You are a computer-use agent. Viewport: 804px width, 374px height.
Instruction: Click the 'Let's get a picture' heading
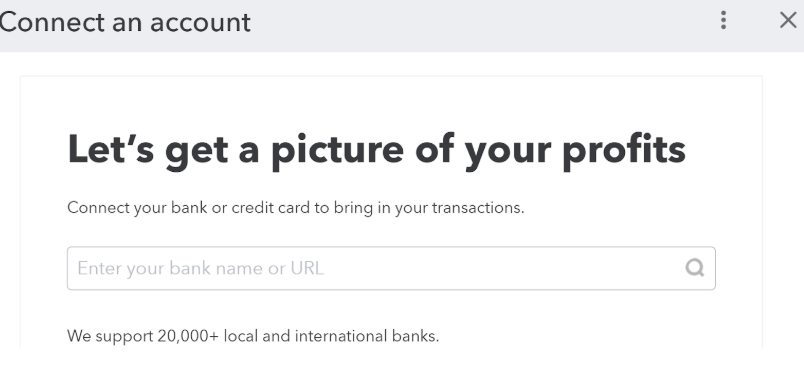click(x=376, y=151)
